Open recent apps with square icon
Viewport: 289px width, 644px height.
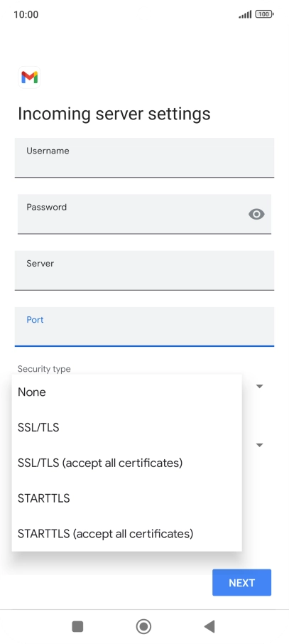[x=77, y=626]
